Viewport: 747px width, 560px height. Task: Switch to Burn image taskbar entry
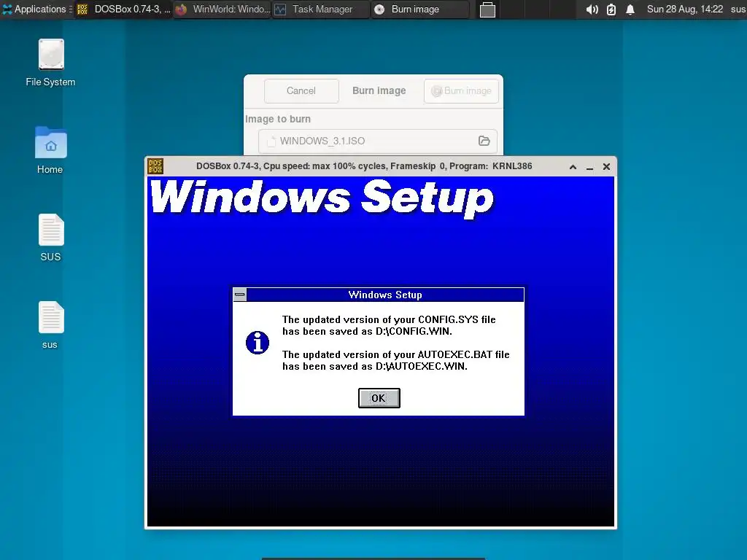tap(420, 9)
